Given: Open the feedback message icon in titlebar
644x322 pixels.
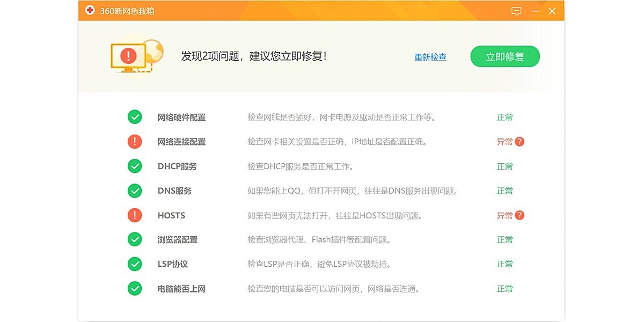Looking at the screenshot, I should click(516, 11).
